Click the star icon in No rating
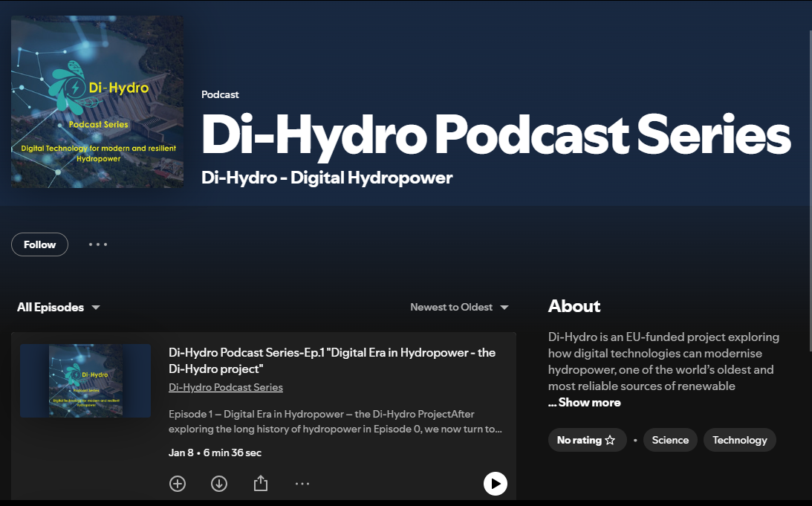812x506 pixels. [x=610, y=440]
